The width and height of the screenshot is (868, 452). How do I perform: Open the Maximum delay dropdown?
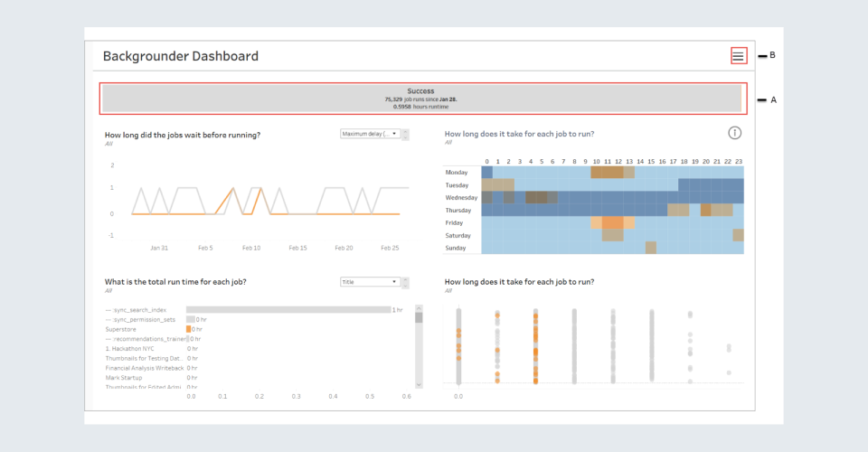[x=370, y=134]
